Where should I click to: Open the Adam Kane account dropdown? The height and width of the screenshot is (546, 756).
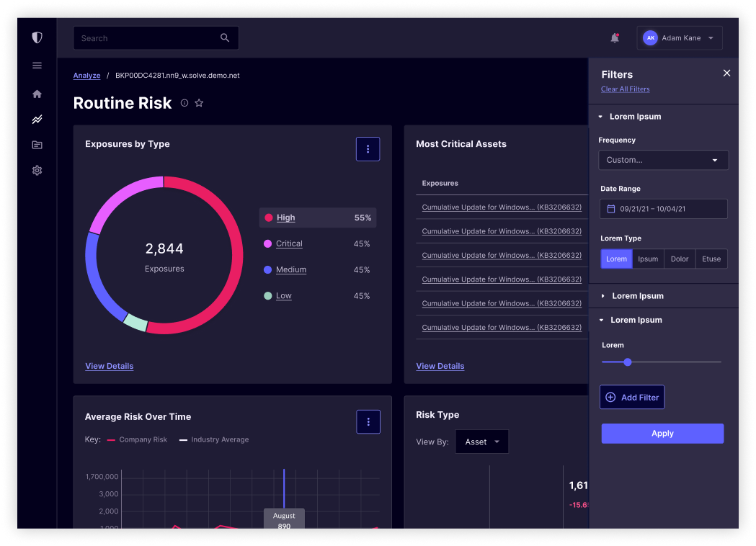point(678,37)
